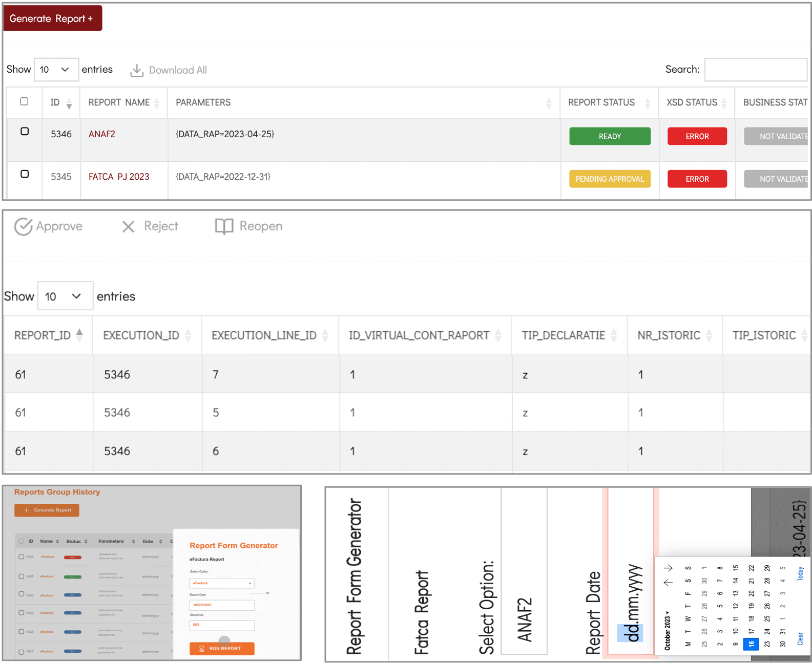This screenshot has height=664, width=812.
Task: Sort by EXECUTION_ID column arrows
Action: pyautogui.click(x=188, y=335)
